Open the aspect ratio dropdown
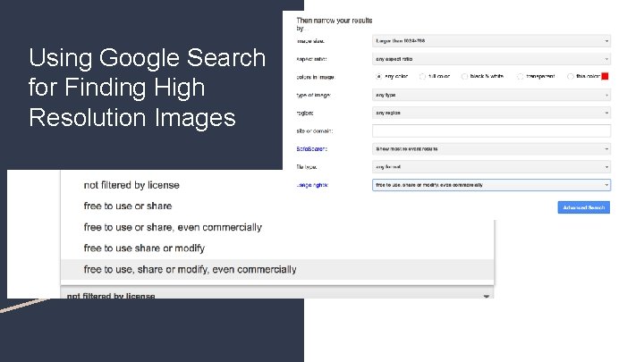 coord(491,59)
